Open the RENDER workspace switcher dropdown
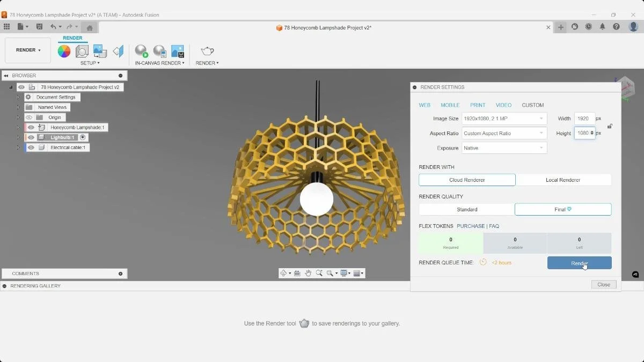Screen dimensions: 644x362 (x=28, y=50)
